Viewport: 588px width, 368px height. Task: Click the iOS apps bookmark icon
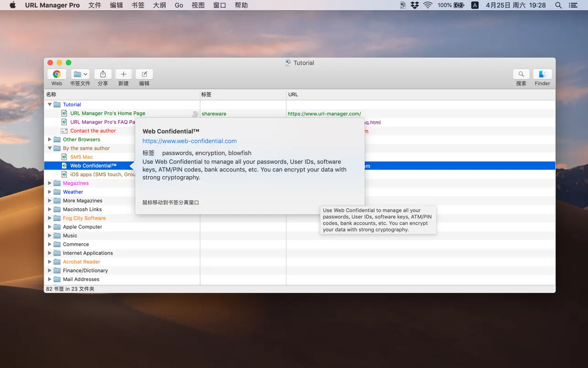coord(64,174)
